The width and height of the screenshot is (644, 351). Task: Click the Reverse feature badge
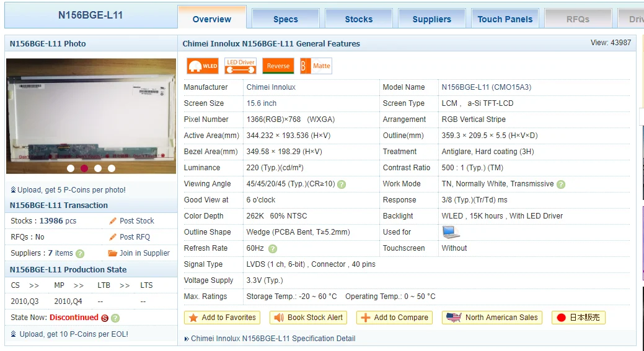pos(278,66)
